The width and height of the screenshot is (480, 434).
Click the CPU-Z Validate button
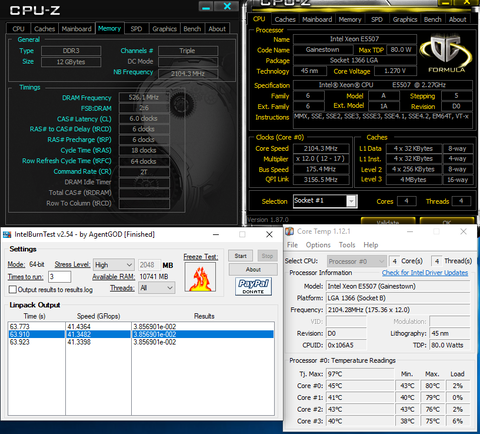click(388, 221)
